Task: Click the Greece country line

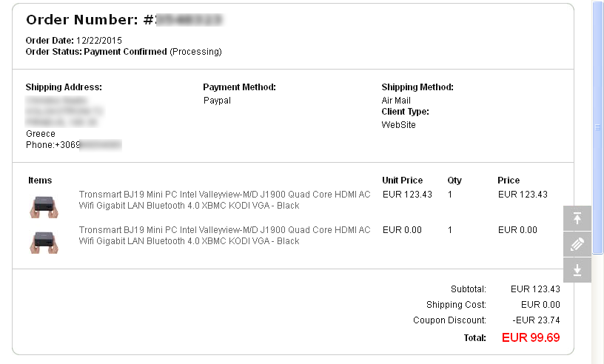Action: (41, 134)
